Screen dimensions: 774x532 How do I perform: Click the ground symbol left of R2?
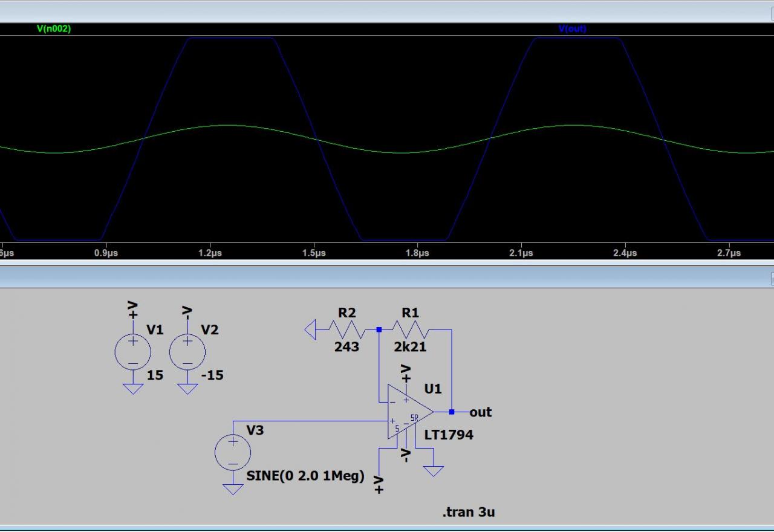coord(310,329)
